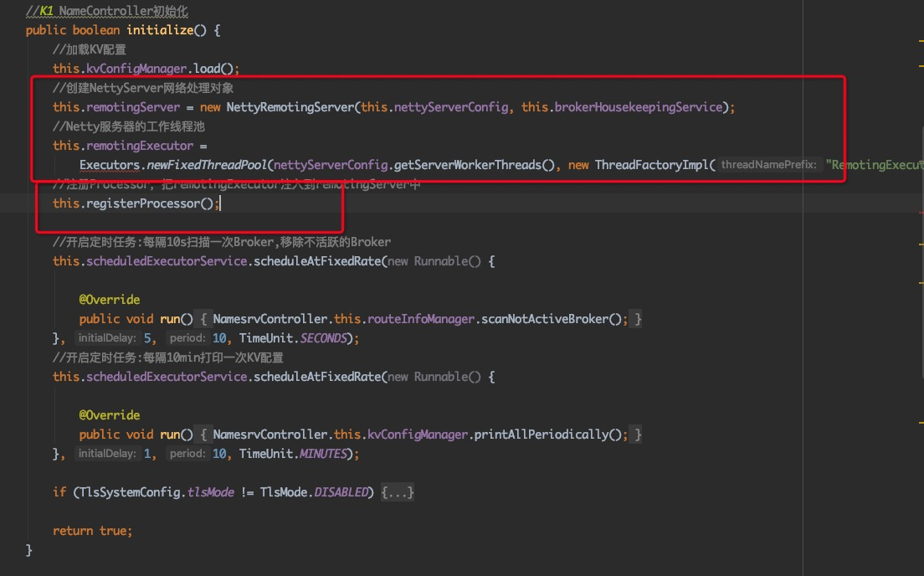Click the return true statement
This screenshot has height=576, width=924.
pos(93,531)
